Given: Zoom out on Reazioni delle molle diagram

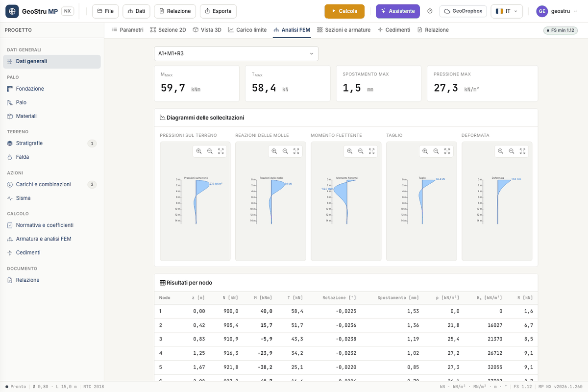Looking at the screenshot, I should tap(285, 151).
